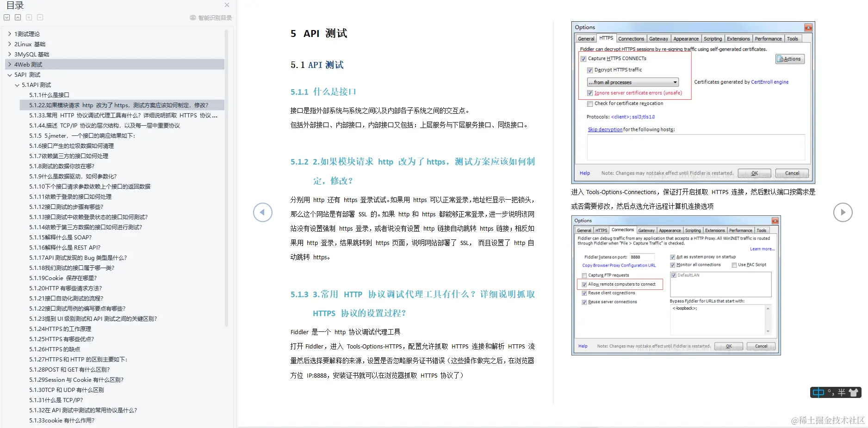This screenshot has height=428, width=868.
Task: Toggle Reuse server connections checkbox
Action: (x=584, y=302)
